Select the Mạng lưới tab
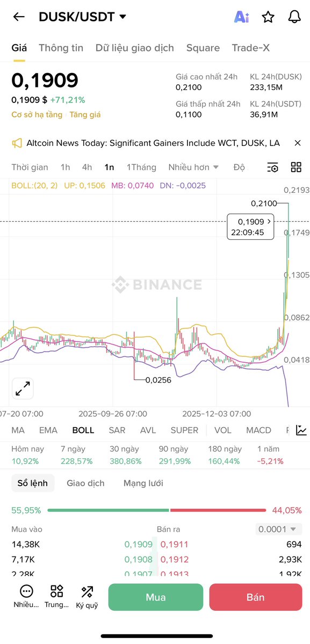The width and height of the screenshot is (310, 644). (143, 483)
